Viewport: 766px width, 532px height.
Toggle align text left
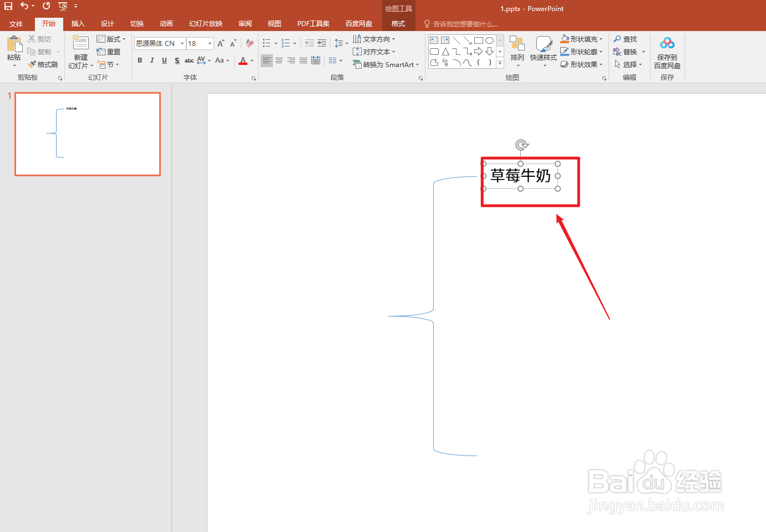[267, 60]
